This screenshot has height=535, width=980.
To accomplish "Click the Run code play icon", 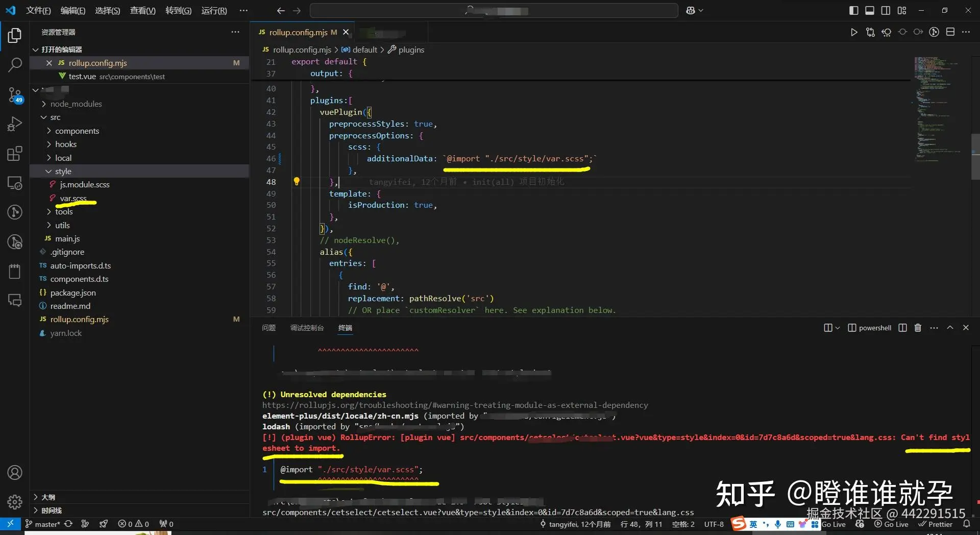I will [x=854, y=32].
